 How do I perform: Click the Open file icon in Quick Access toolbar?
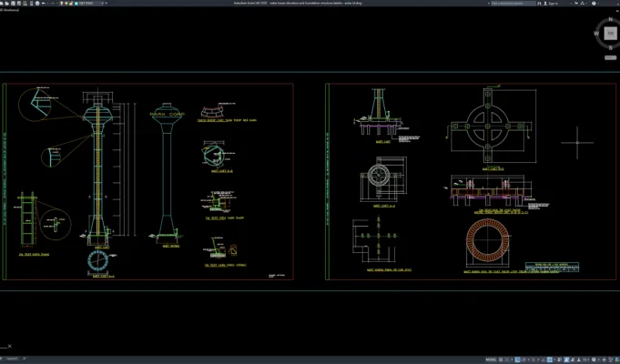[x=6, y=3]
